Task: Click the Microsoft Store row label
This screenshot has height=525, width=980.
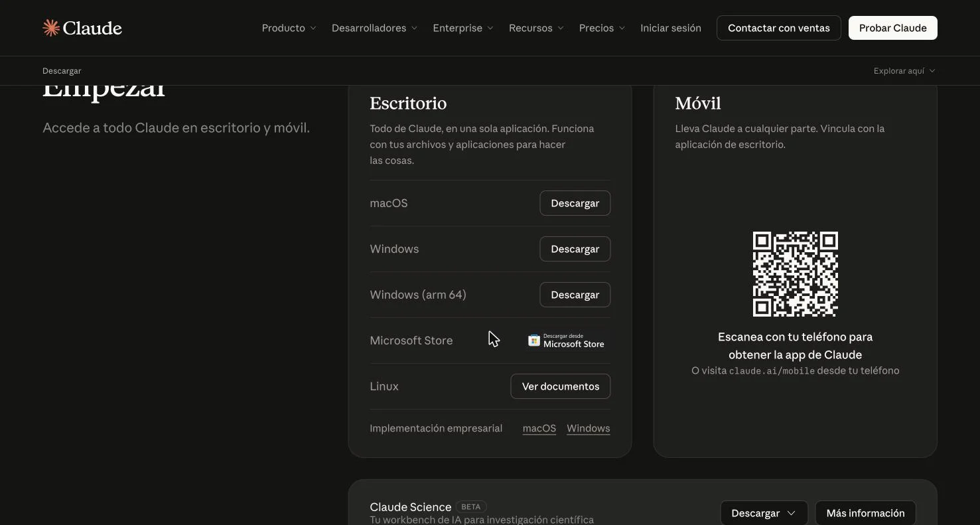Action: coord(411,340)
